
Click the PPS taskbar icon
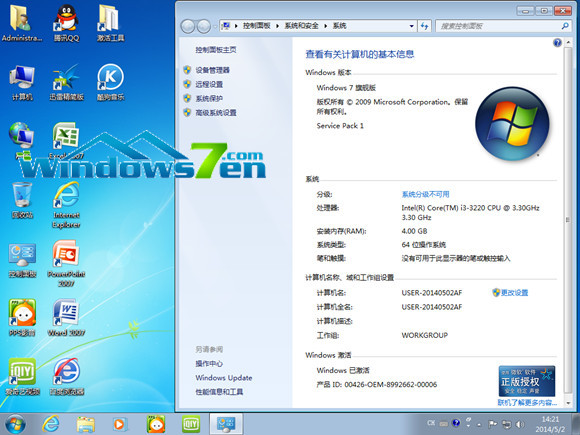click(x=155, y=424)
